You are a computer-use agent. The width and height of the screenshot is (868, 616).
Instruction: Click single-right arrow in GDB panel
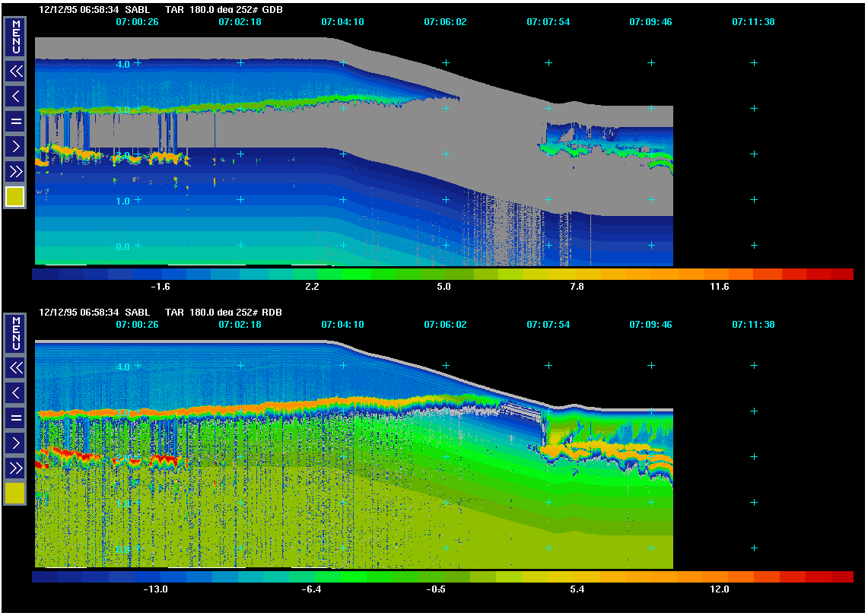(15, 146)
